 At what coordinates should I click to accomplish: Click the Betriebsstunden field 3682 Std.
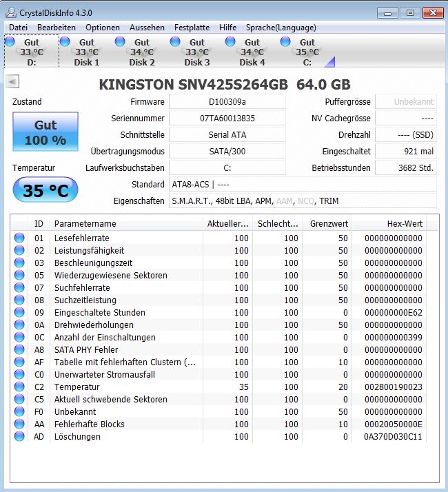click(x=406, y=168)
